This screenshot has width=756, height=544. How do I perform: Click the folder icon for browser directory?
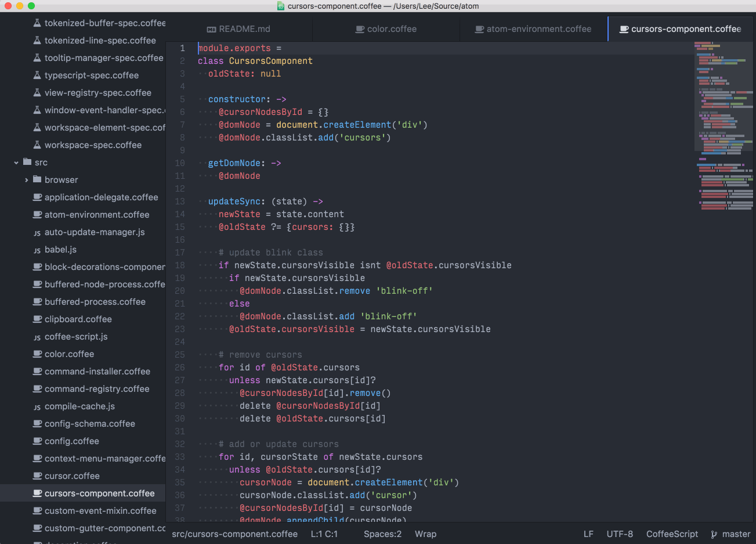37,180
